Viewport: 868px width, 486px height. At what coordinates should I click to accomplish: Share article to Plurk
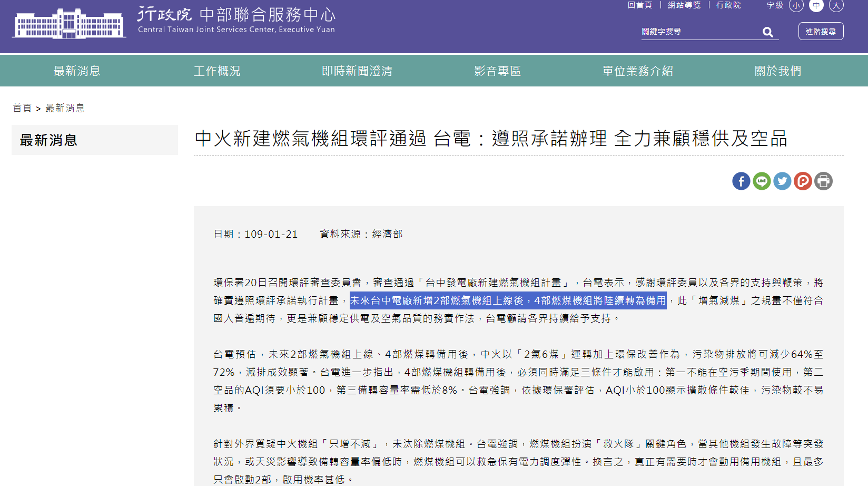803,181
